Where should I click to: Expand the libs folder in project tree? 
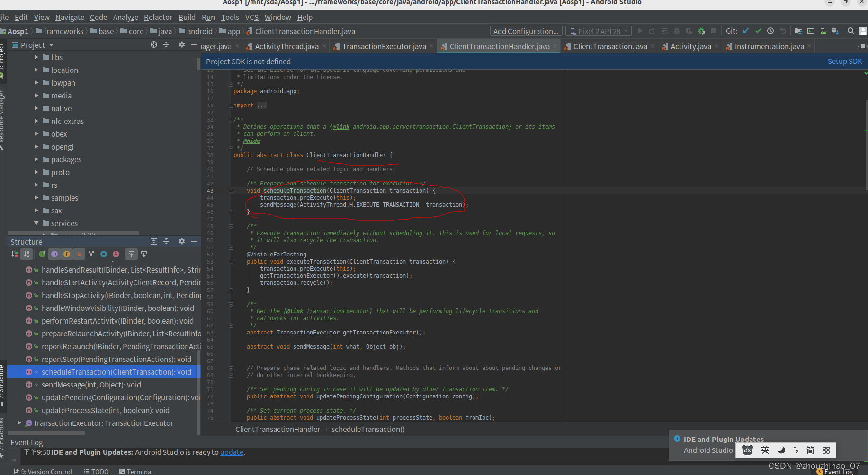(x=36, y=57)
